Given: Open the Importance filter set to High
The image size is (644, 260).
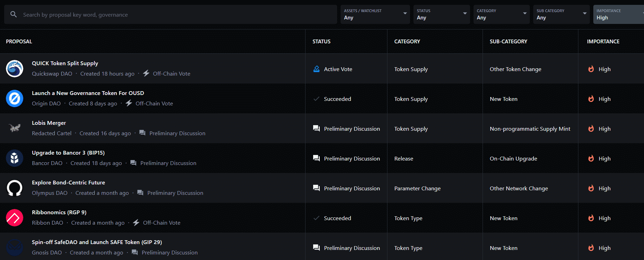Looking at the screenshot, I should point(618,14).
